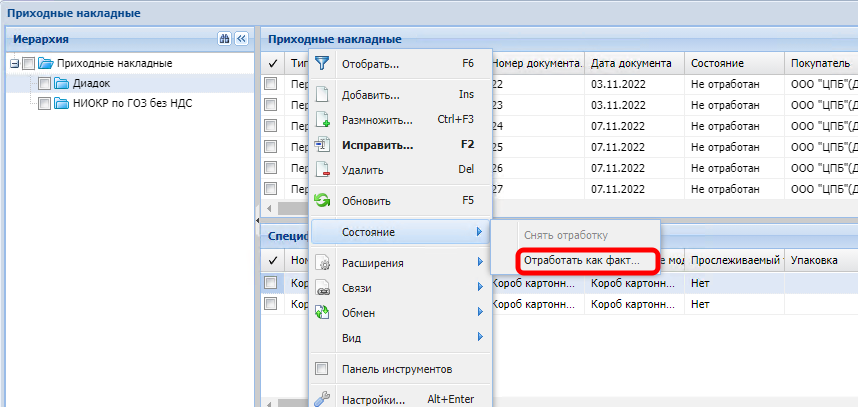Check the Диадок folder checkbox
The image size is (858, 407).
pos(44,83)
